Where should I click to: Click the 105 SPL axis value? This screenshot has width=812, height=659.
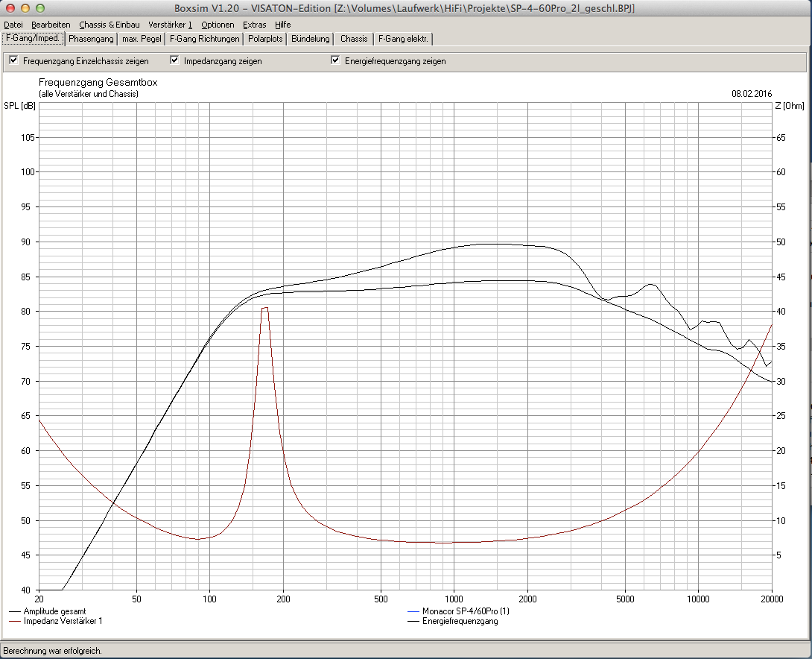pos(28,138)
